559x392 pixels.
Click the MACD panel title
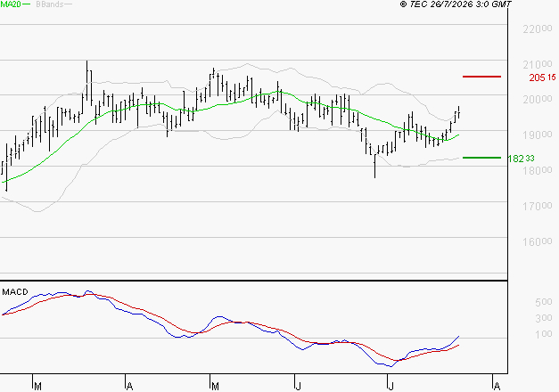pos(15,292)
